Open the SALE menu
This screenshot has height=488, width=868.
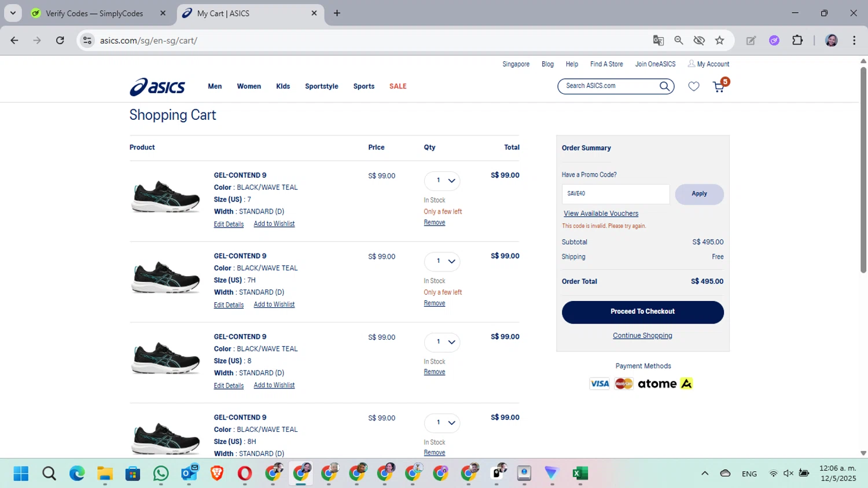398,86
